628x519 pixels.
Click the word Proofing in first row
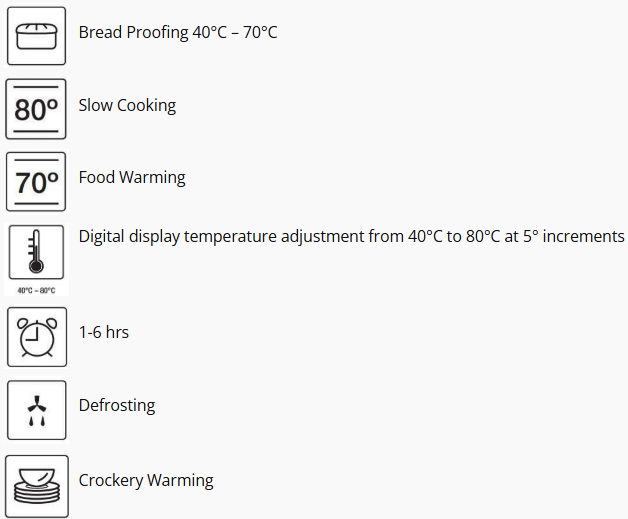tap(157, 33)
